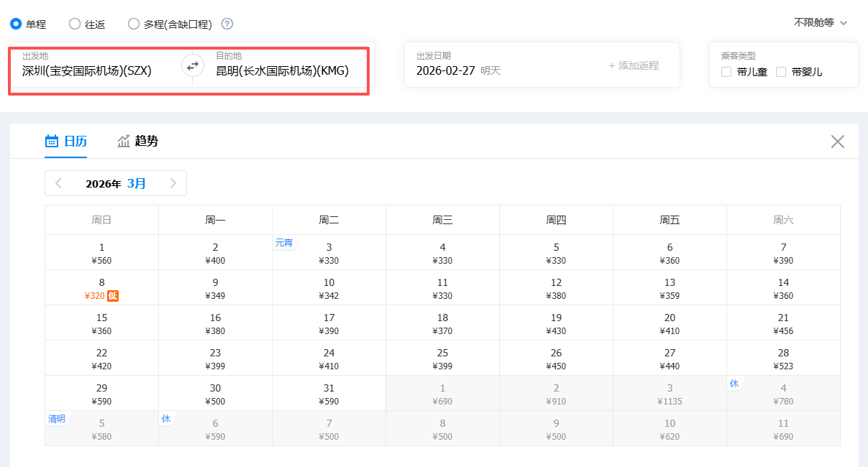868x467 pixels.
Task: Click 添加返程 to add return trip
Action: [x=633, y=65]
